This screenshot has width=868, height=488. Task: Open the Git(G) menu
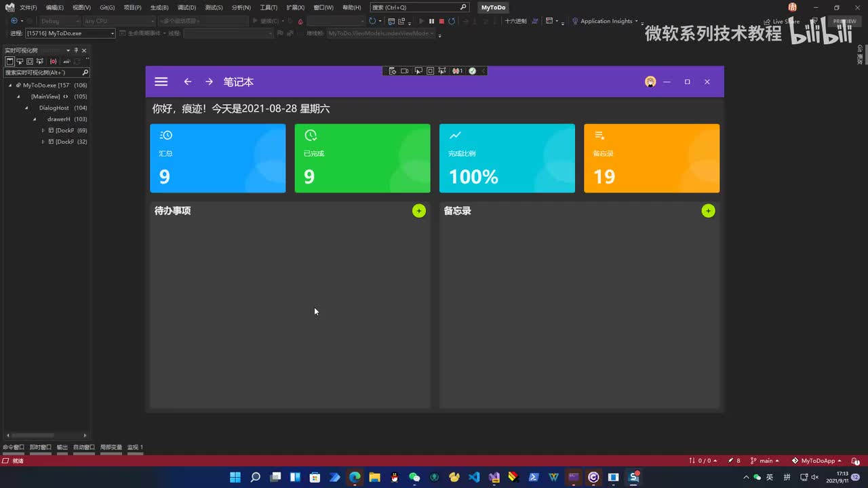pyautogui.click(x=107, y=7)
